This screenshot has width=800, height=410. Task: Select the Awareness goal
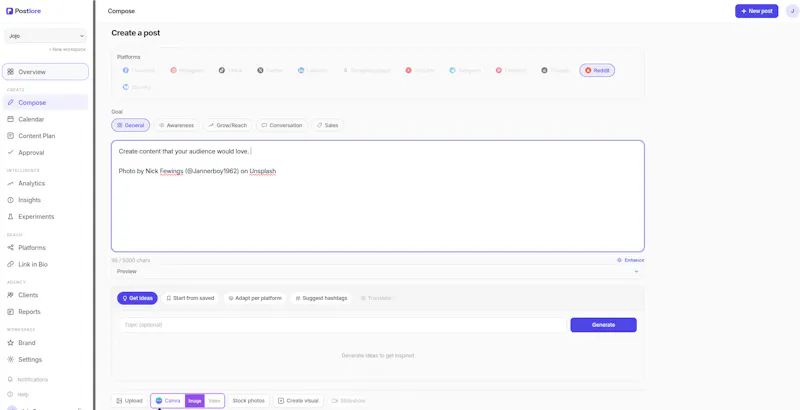coord(177,125)
